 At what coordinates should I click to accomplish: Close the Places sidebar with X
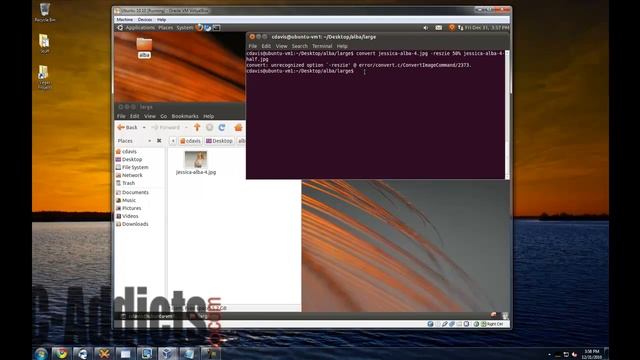pos(159,141)
